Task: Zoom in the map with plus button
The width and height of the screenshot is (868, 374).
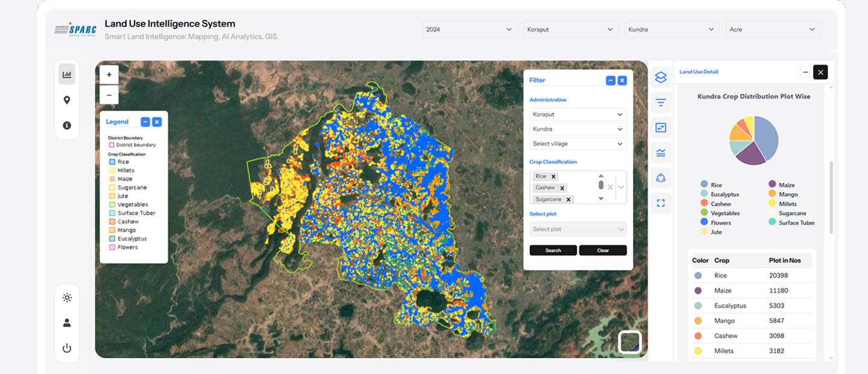Action: coord(109,75)
